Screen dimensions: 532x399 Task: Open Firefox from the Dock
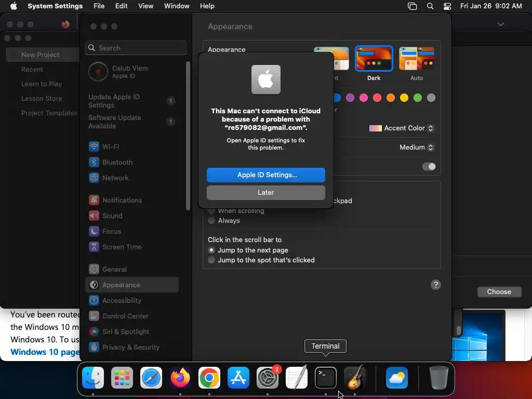(x=180, y=378)
